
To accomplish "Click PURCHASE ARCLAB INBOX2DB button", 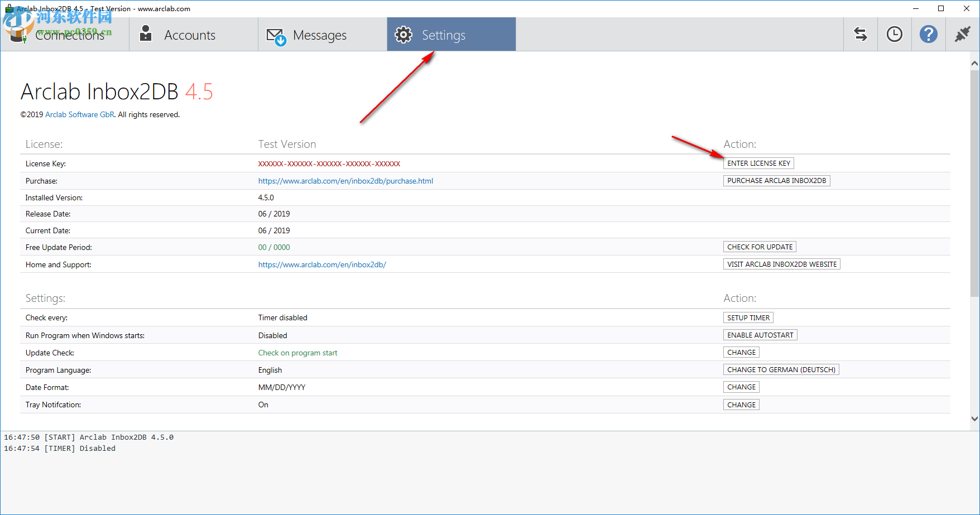I will tap(776, 181).
